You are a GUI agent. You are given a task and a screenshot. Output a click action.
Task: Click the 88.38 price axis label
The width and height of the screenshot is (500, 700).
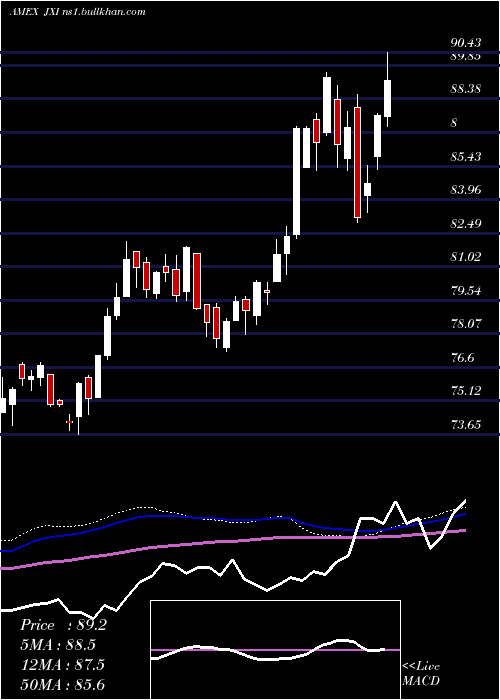pos(466,89)
